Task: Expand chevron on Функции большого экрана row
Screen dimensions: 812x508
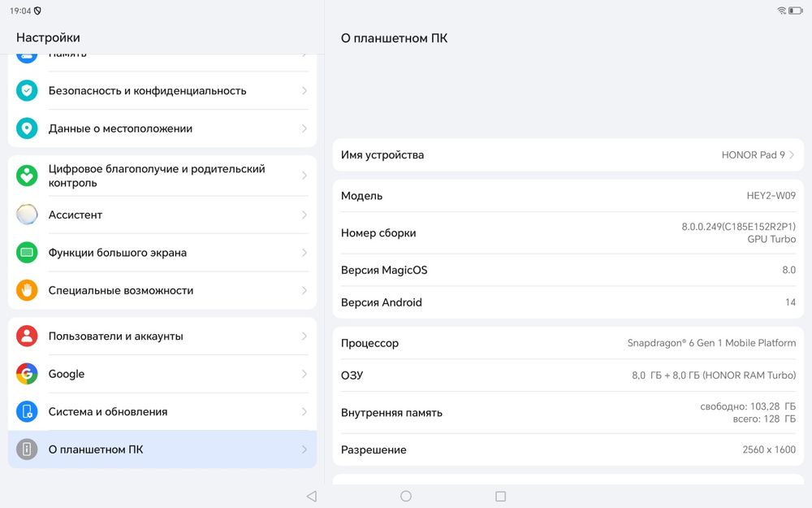Action: pyautogui.click(x=304, y=253)
